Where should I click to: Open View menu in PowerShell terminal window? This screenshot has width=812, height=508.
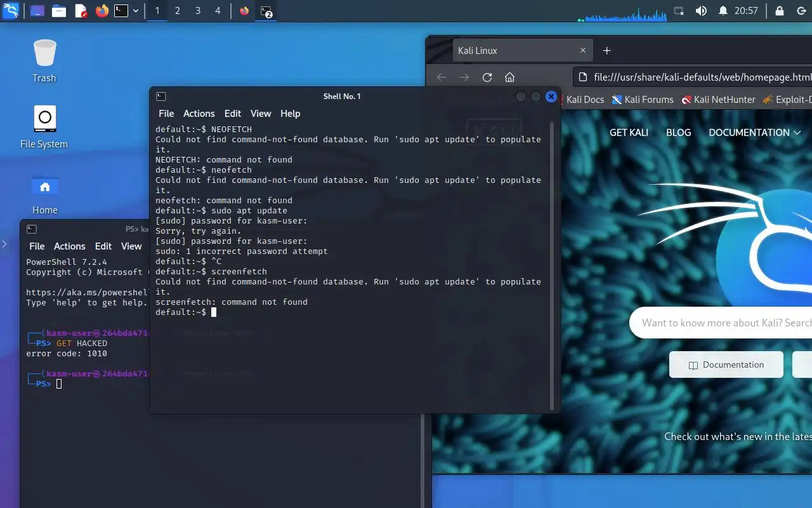point(131,246)
